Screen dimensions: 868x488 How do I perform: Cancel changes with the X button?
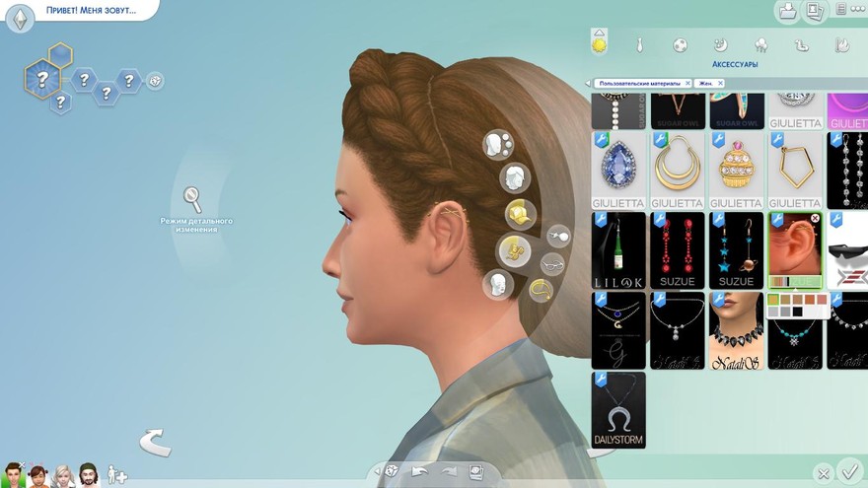(824, 473)
